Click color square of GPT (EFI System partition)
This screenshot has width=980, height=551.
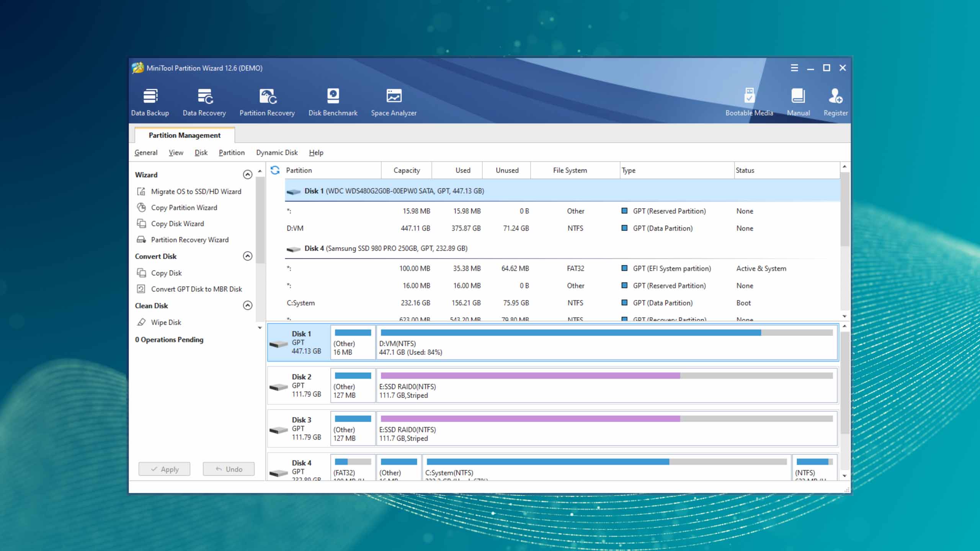point(624,268)
